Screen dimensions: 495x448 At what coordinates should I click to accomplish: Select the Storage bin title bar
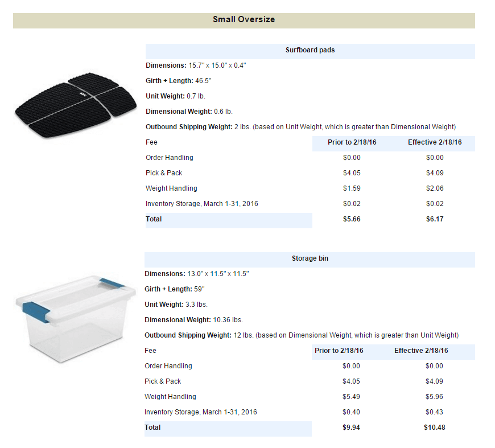tap(310, 258)
